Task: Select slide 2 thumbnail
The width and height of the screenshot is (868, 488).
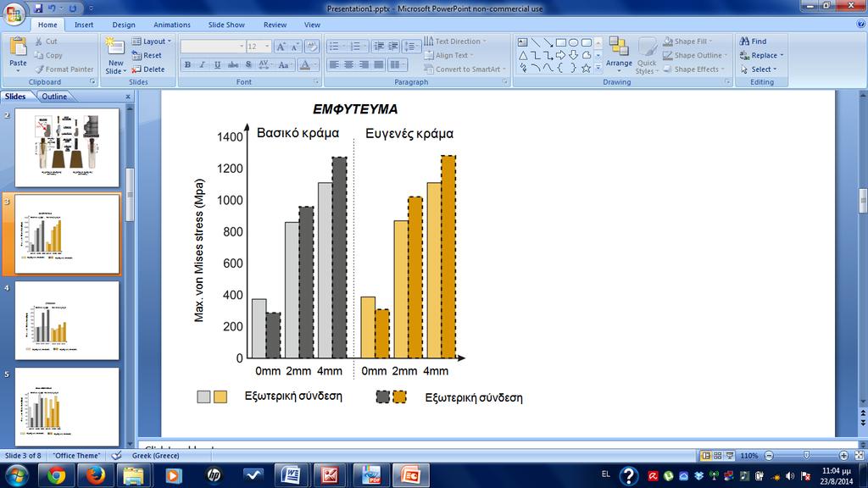Action: [x=67, y=147]
